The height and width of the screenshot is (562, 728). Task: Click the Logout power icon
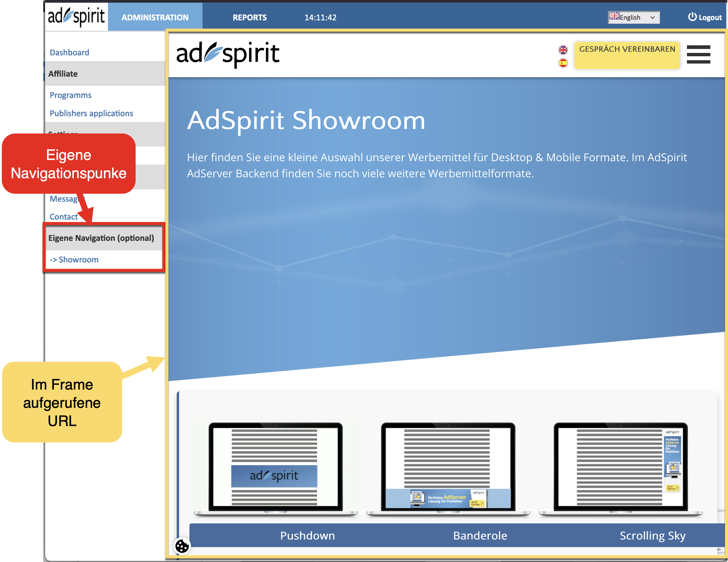coord(692,17)
